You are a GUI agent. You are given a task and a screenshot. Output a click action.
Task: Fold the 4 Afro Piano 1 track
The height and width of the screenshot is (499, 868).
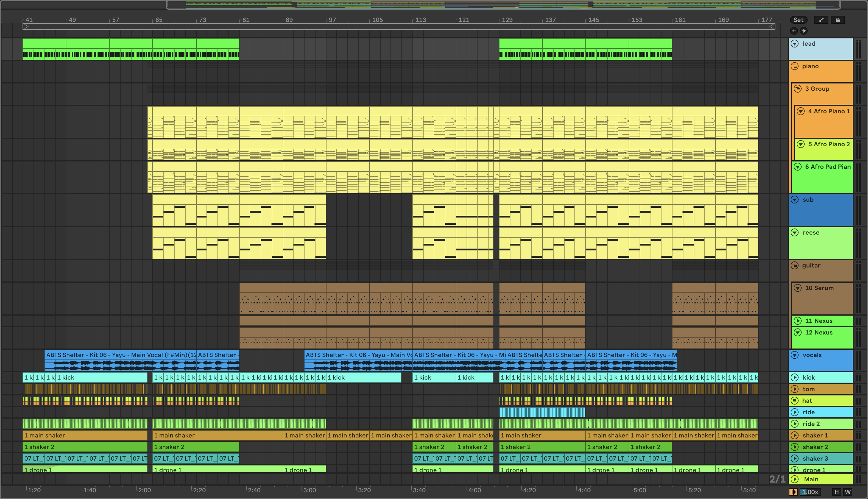801,111
